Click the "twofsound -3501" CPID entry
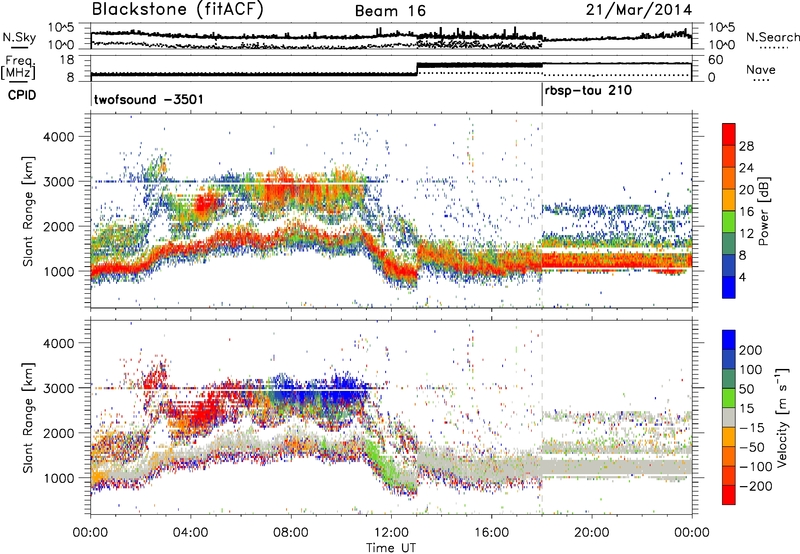The height and width of the screenshot is (554, 800). click(148, 99)
